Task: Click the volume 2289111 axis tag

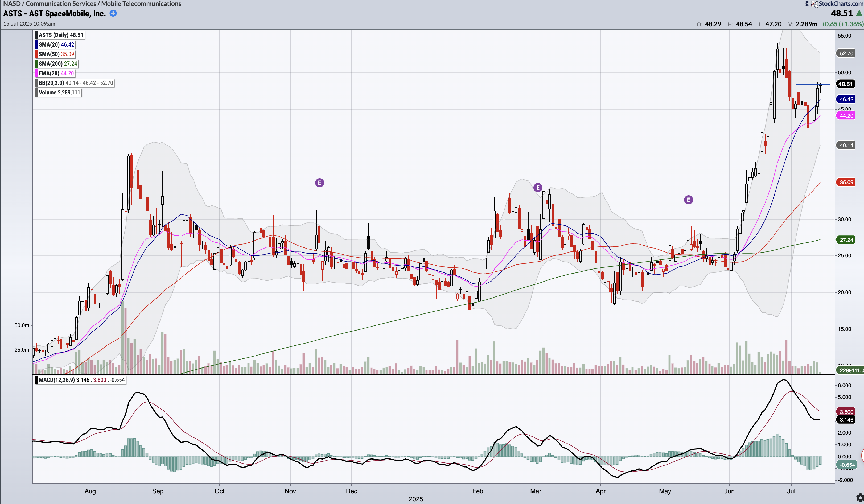Action: tap(850, 370)
